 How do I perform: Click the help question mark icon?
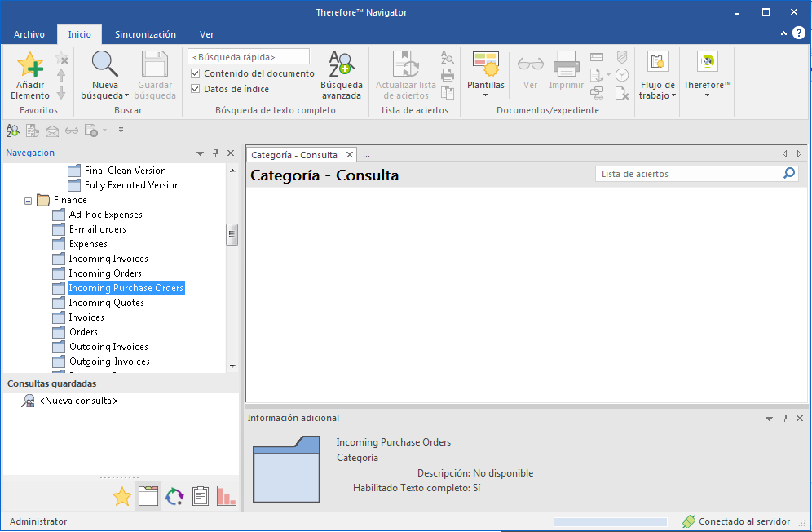(x=798, y=33)
